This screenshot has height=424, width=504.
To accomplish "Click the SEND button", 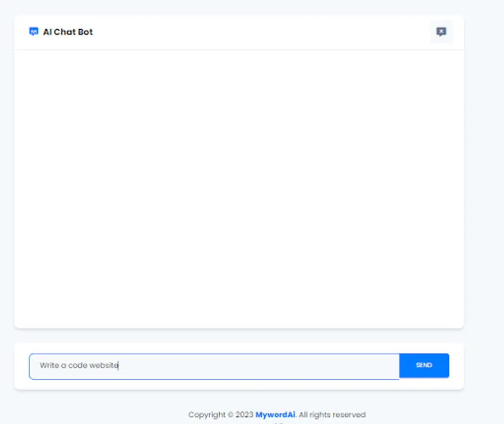I will click(423, 365).
